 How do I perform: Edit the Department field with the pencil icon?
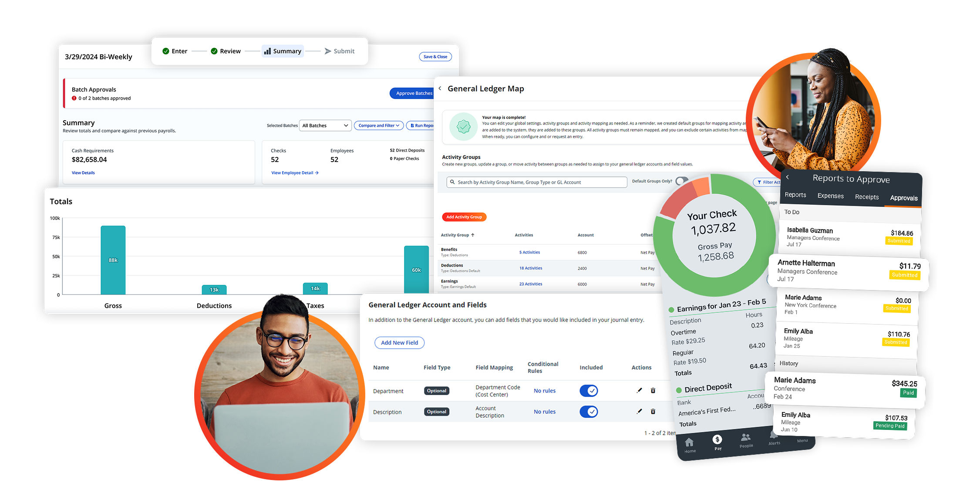click(639, 391)
